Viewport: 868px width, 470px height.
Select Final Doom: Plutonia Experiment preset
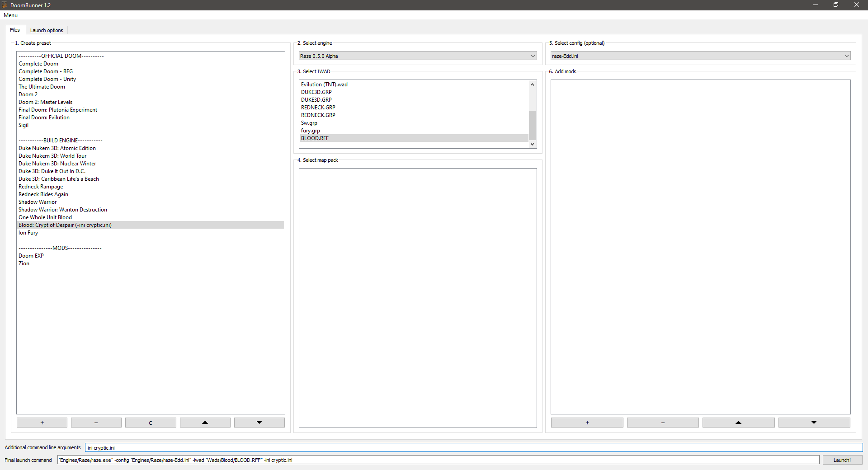click(x=151, y=110)
